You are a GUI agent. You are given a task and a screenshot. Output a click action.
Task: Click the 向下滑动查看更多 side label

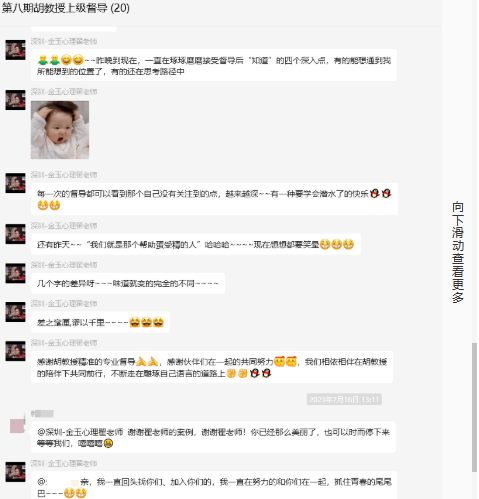(x=458, y=252)
